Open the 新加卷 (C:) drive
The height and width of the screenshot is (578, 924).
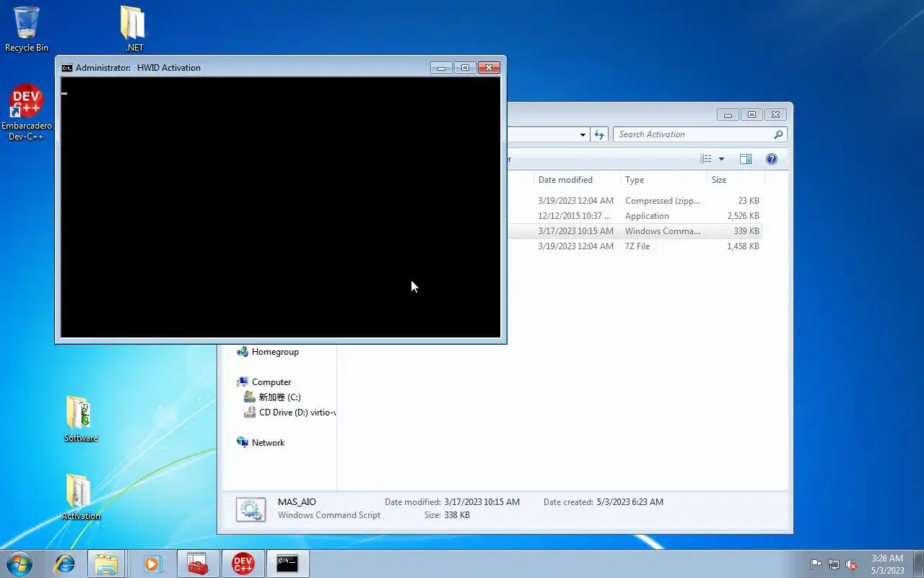(279, 397)
